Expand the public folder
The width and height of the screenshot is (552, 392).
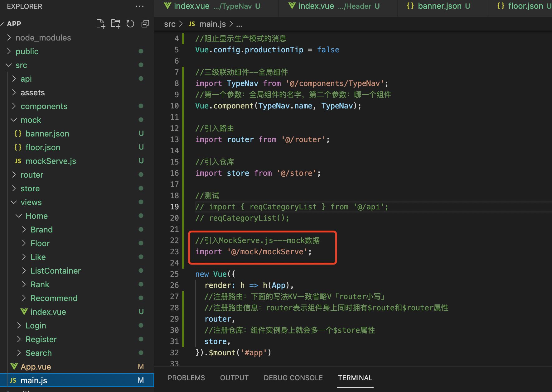tap(9, 51)
